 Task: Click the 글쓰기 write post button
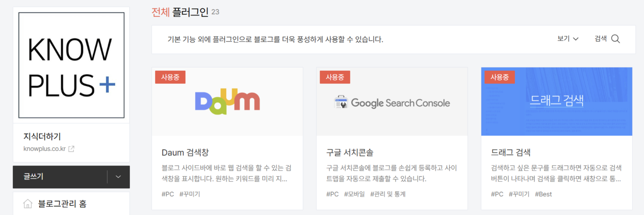(60, 177)
